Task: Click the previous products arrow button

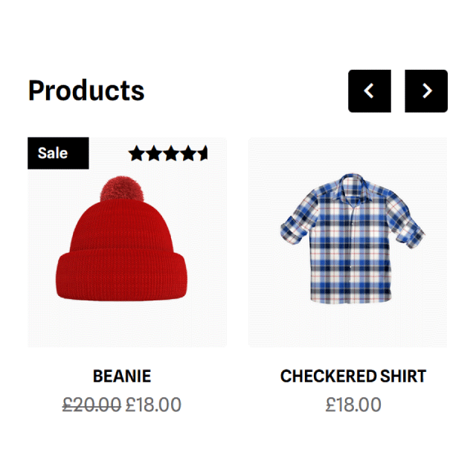Action: pos(369,91)
